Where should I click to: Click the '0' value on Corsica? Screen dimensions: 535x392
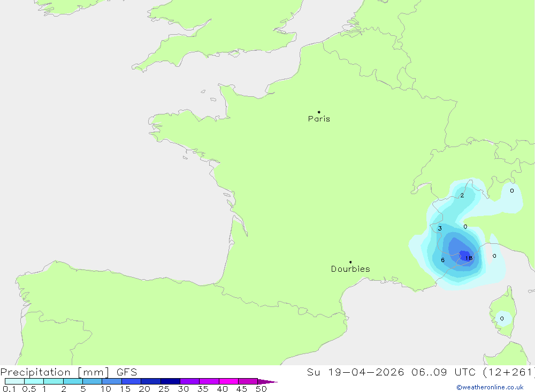tap(502, 319)
